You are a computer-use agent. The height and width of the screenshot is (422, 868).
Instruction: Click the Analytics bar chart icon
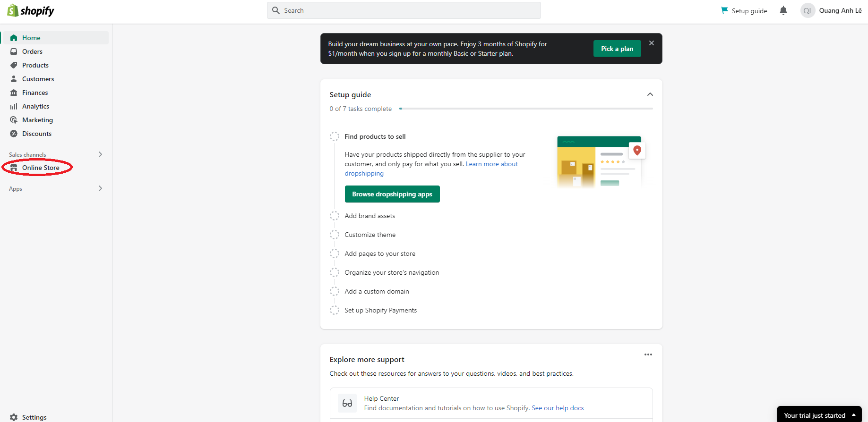pos(14,106)
